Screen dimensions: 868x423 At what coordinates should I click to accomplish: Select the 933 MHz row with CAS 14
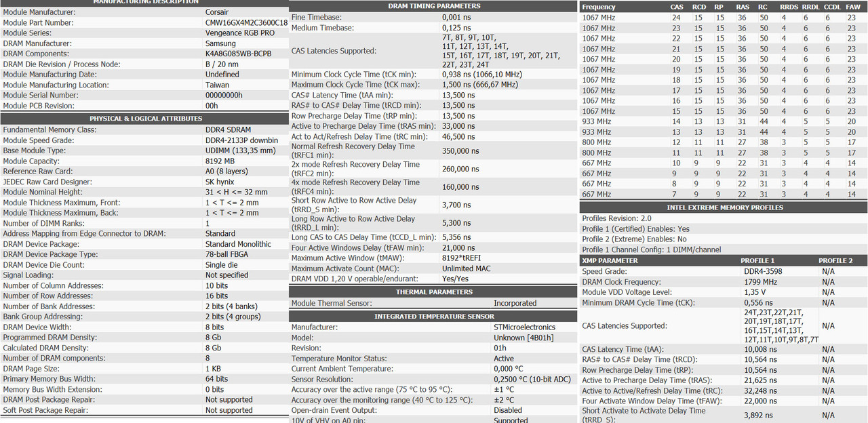point(723,121)
